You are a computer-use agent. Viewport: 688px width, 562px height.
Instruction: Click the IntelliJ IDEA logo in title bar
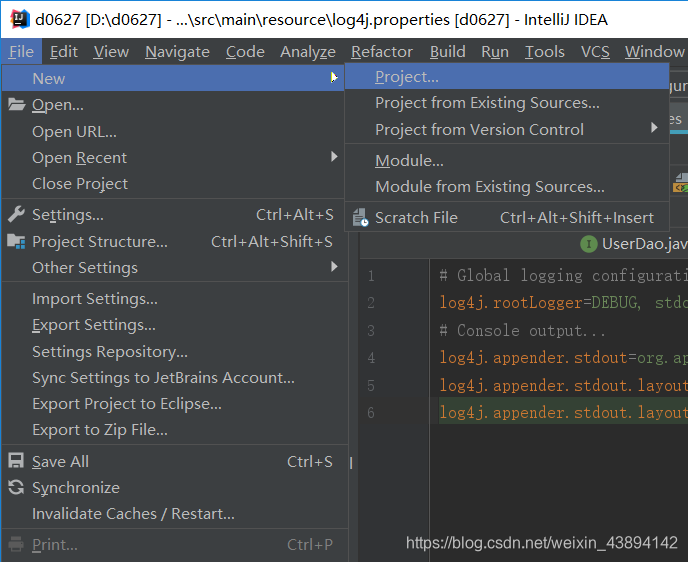point(20,20)
